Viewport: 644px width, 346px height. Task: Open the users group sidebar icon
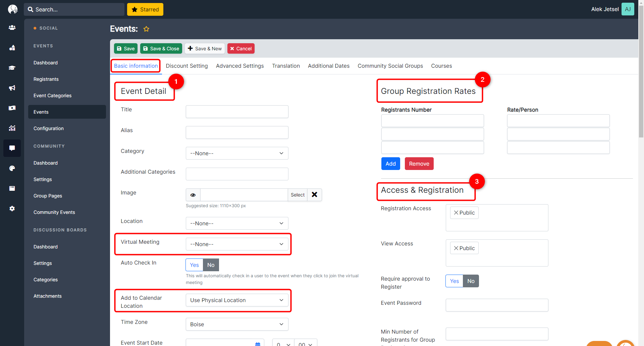pyautogui.click(x=12, y=27)
